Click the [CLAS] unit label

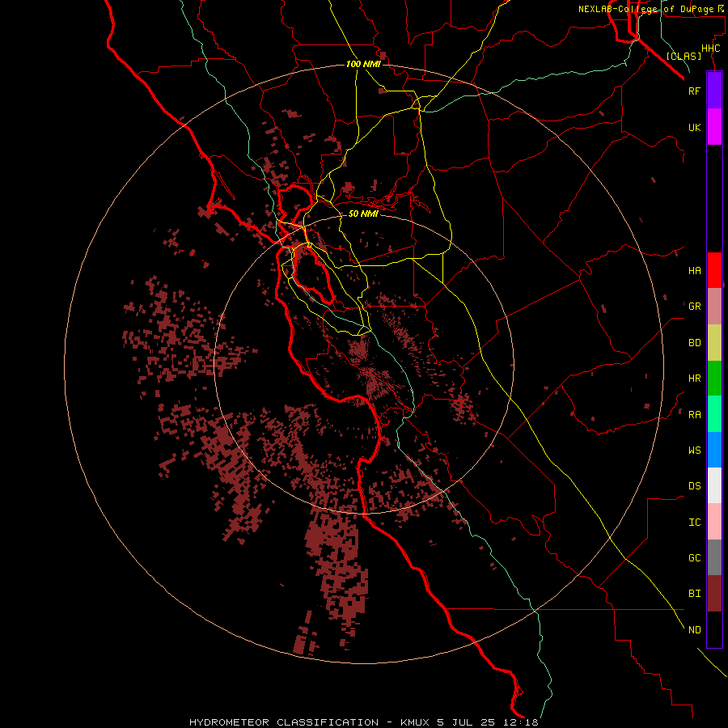click(x=684, y=56)
